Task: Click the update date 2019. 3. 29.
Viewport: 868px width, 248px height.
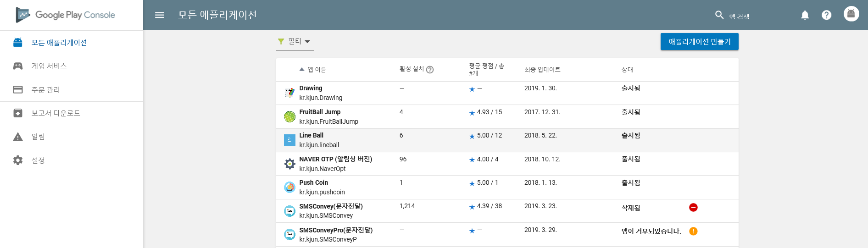Action: 540,230
